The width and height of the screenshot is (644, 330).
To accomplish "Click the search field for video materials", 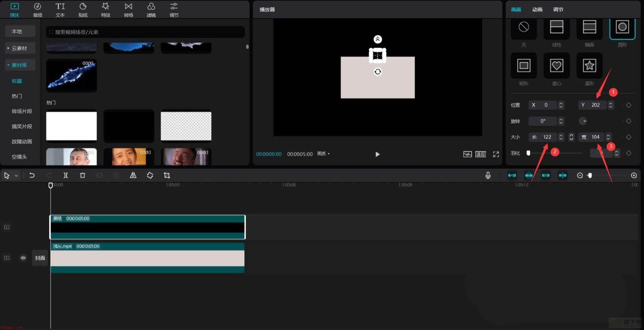I will coord(145,32).
